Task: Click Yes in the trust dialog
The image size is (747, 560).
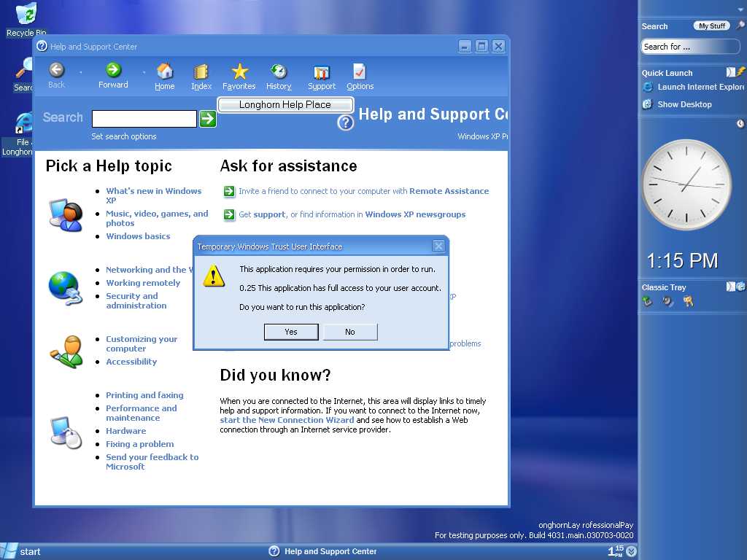Action: click(291, 332)
